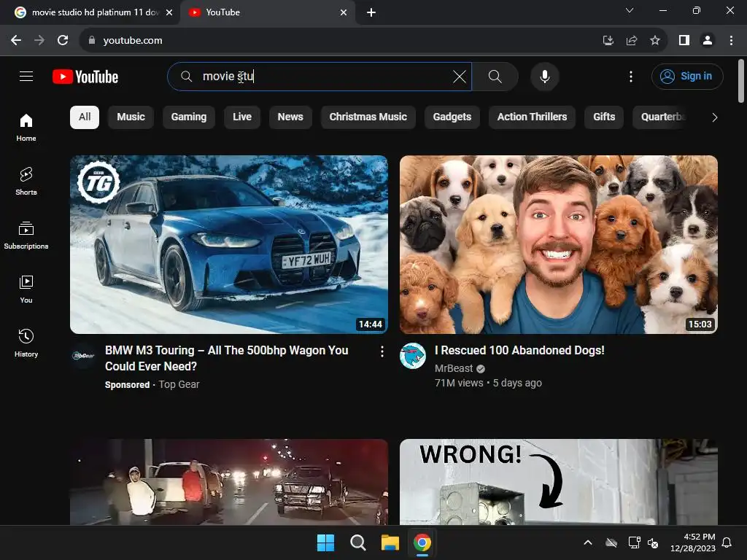
Task: Play the BMW M3 Touring thumbnail
Action: (x=228, y=244)
